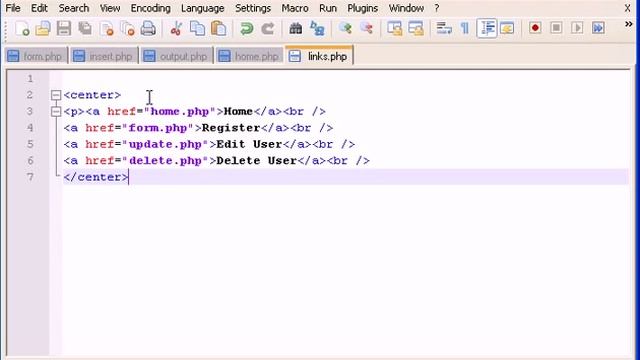The image size is (640, 360).
Task: Create a new file with toolbar icon
Action: click(x=22, y=29)
